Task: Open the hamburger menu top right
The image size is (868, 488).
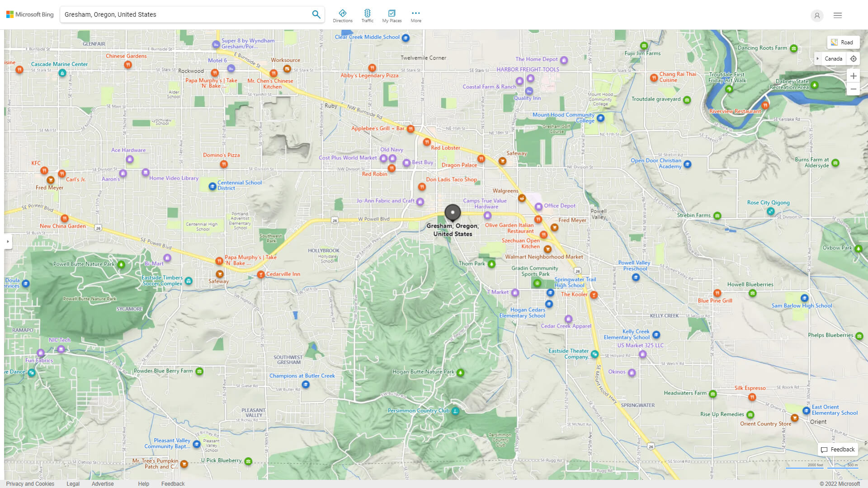Action: pyautogui.click(x=837, y=15)
